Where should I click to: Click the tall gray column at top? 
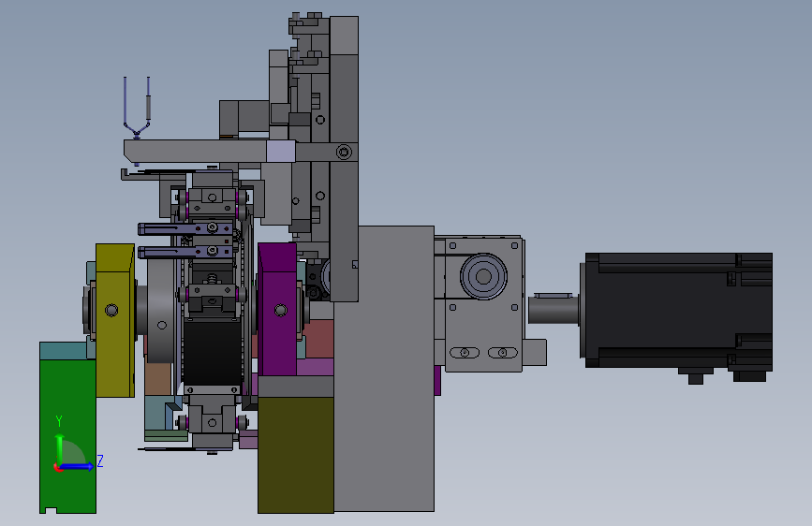coord(344,158)
